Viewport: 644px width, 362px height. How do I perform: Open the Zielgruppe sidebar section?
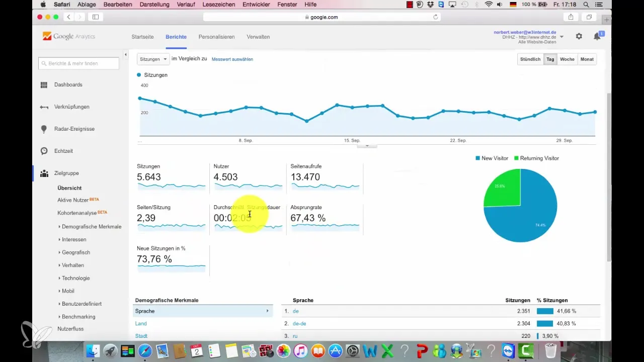(x=66, y=173)
